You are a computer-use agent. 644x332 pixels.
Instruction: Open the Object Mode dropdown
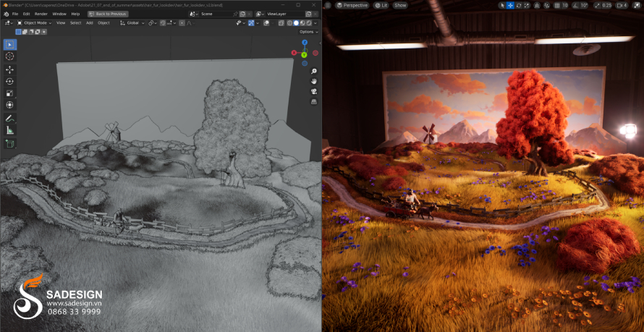35,23
